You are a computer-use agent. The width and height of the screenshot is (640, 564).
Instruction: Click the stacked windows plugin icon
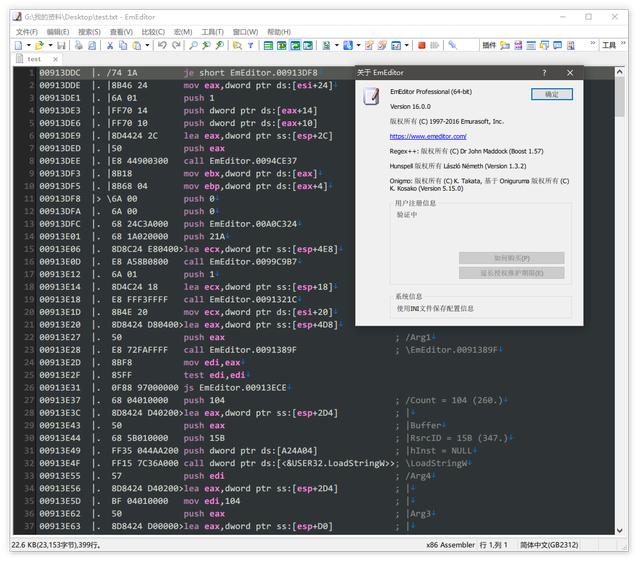coord(544,45)
